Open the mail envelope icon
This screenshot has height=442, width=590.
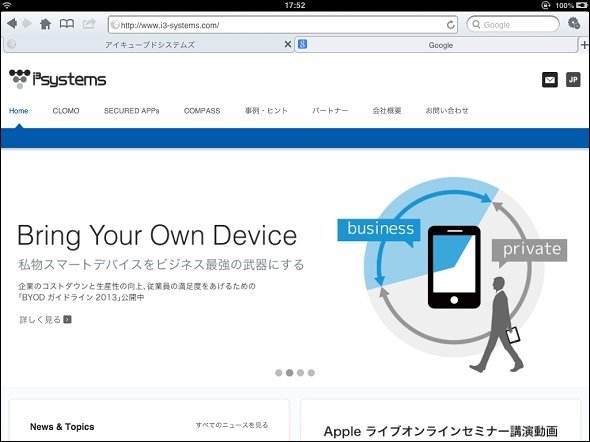tap(550, 80)
